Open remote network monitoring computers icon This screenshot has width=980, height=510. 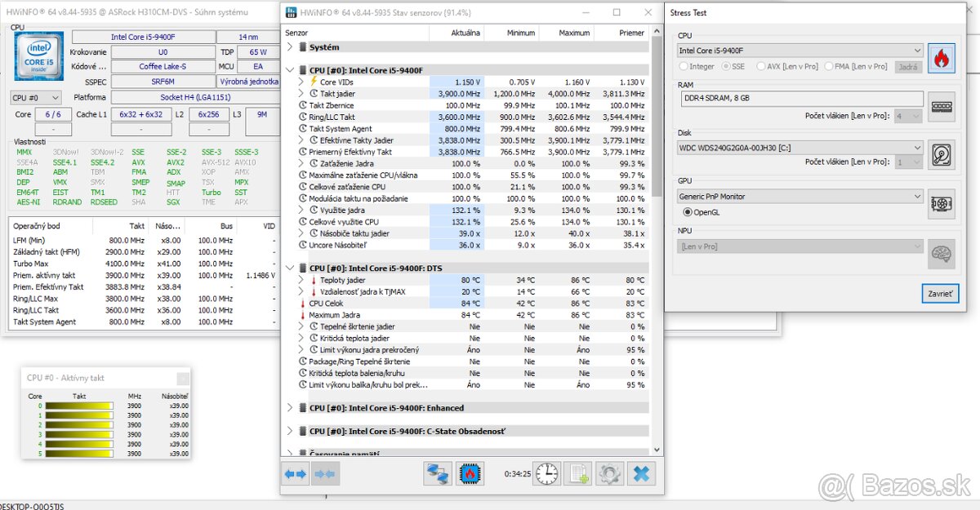439,473
